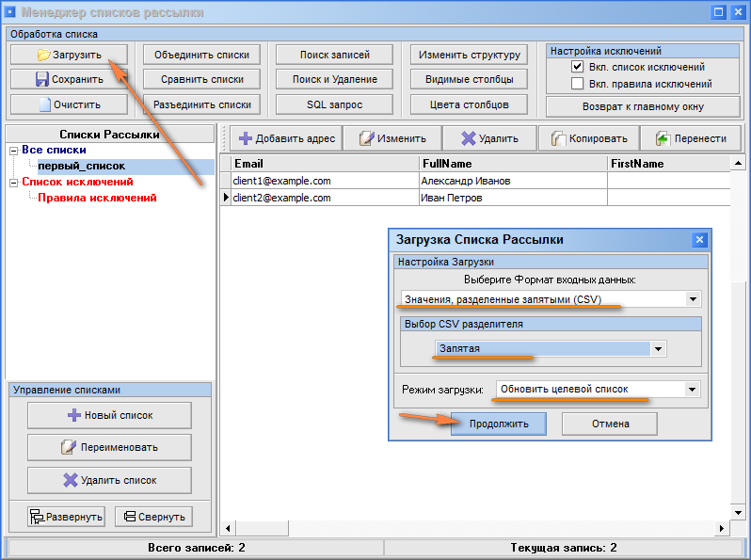This screenshot has height=560, width=751.
Task: Select cell Александр Иванов
Action: [x=514, y=181]
